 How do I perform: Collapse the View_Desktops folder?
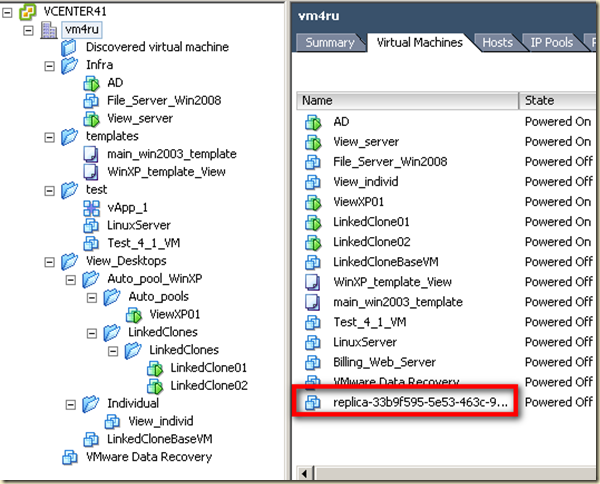[49, 262]
